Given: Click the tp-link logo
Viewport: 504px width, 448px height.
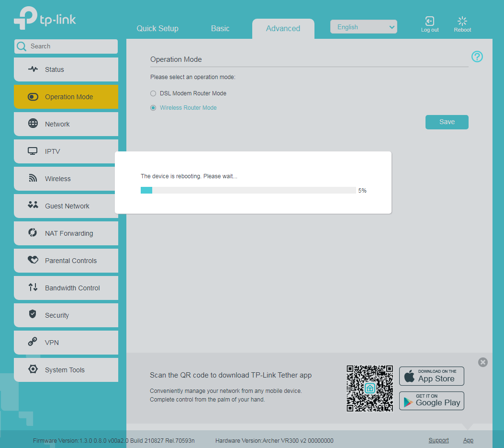Looking at the screenshot, I should point(45,18).
